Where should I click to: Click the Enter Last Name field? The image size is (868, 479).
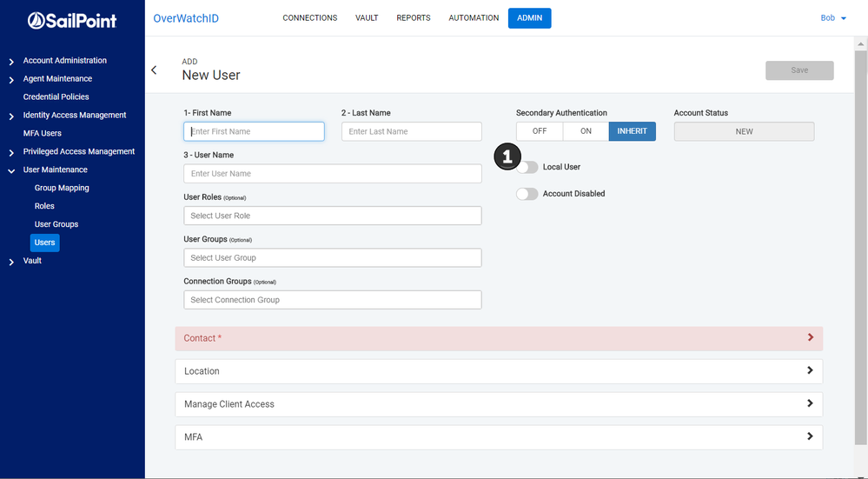click(x=412, y=131)
